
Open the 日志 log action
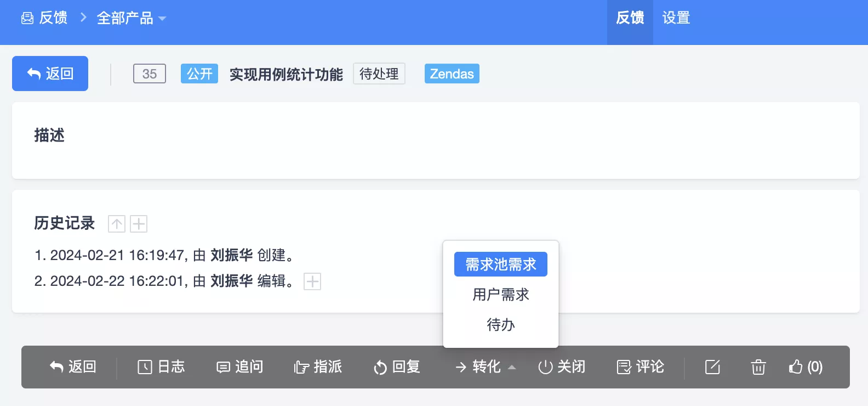161,367
